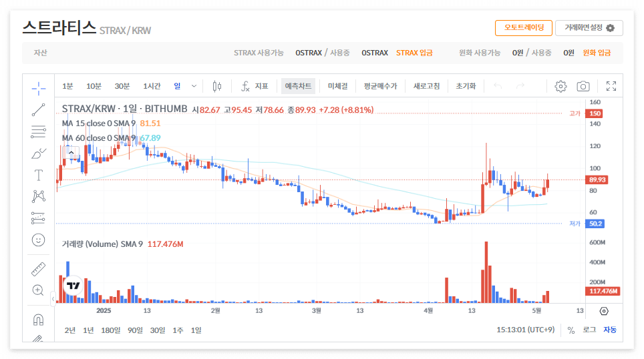
Task: Open chart settings gear
Action: [560, 86]
